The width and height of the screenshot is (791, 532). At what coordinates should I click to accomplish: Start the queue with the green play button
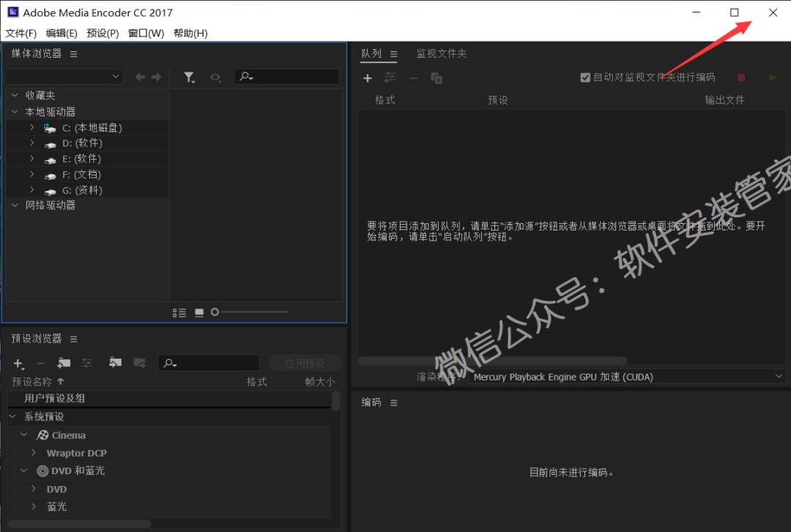[772, 78]
